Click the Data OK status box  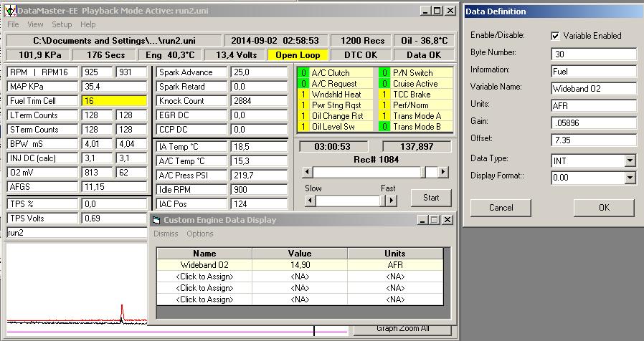point(423,55)
